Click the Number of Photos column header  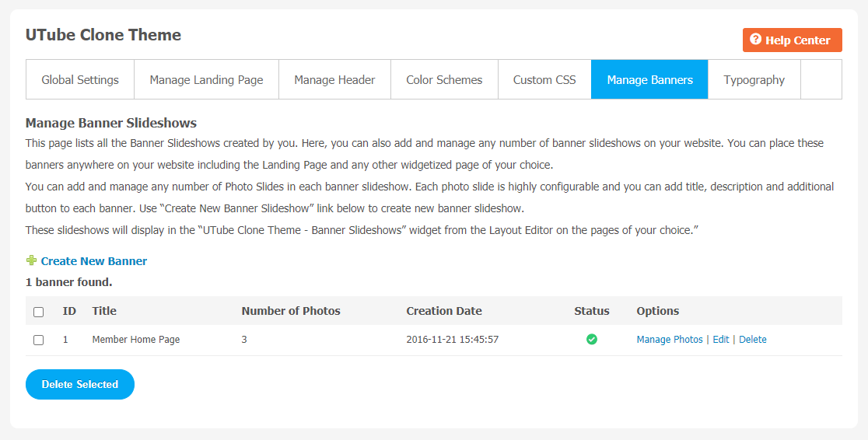tap(291, 311)
